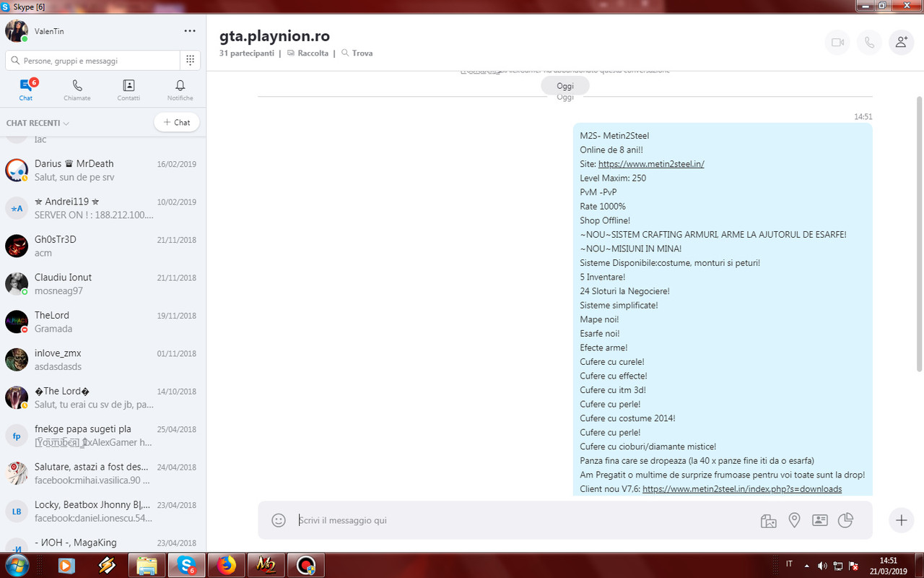The image size is (924, 578).
Task: Create a poll with the chart icon
Action: tap(845, 519)
